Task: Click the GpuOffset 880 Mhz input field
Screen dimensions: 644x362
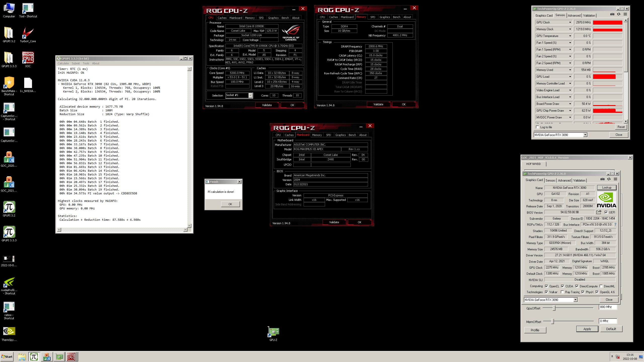Action: pyautogui.click(x=608, y=307)
